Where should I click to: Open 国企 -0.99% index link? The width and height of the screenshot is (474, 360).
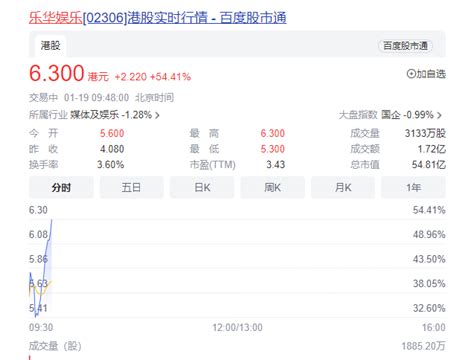tap(407, 115)
